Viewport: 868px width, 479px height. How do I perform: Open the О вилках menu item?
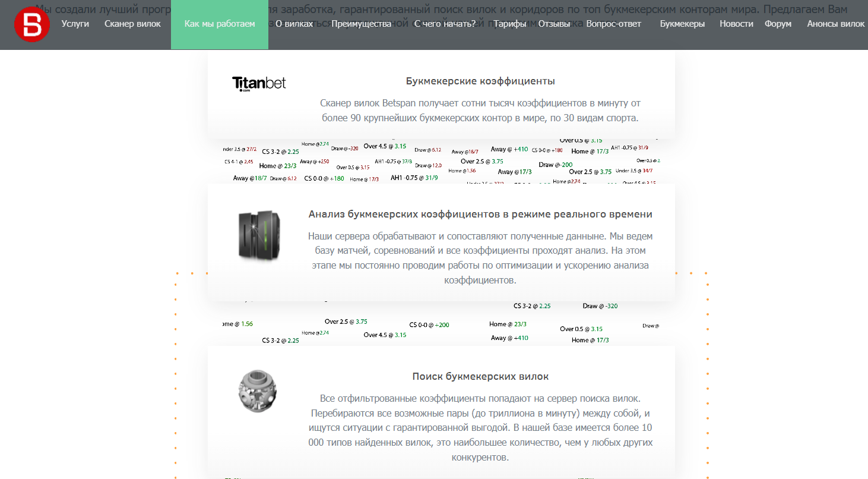click(294, 24)
